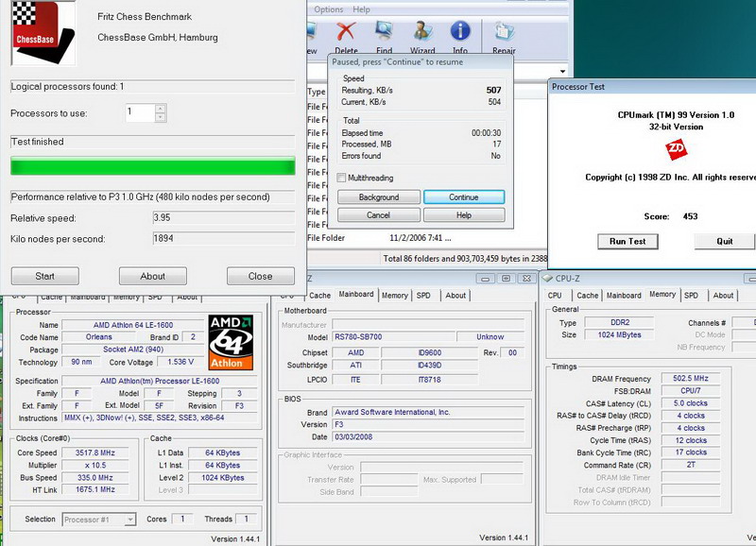Click the green benchmark progress bar
Image resolution: width=756 pixels, height=546 pixels.
pos(153,165)
